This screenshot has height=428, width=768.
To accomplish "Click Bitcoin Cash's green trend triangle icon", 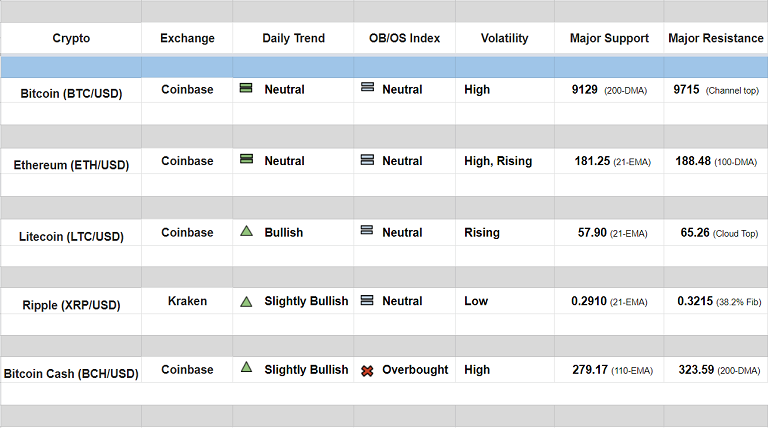I will tap(246, 368).
